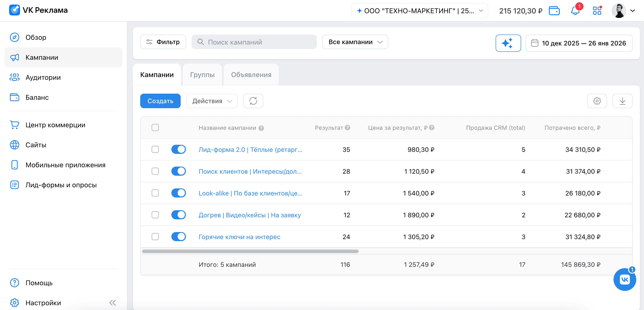644x310 pixels.
Task: Check the select-all campaigns checkbox
Action: (155, 127)
